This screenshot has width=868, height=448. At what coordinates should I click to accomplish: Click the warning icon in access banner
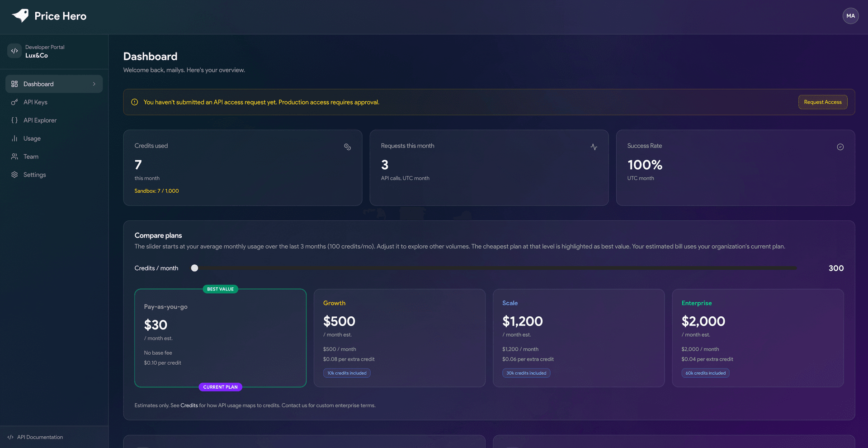click(x=134, y=102)
